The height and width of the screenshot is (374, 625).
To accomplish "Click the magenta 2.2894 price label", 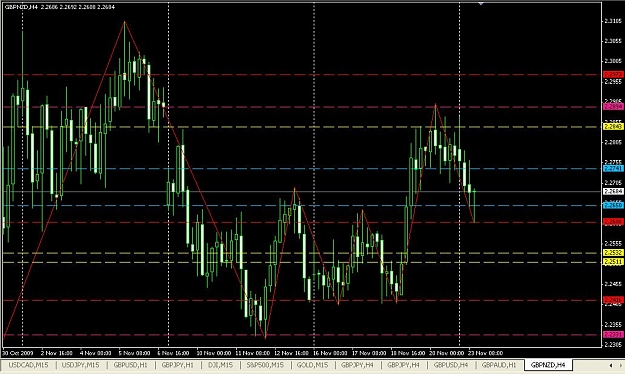I will pos(613,107).
